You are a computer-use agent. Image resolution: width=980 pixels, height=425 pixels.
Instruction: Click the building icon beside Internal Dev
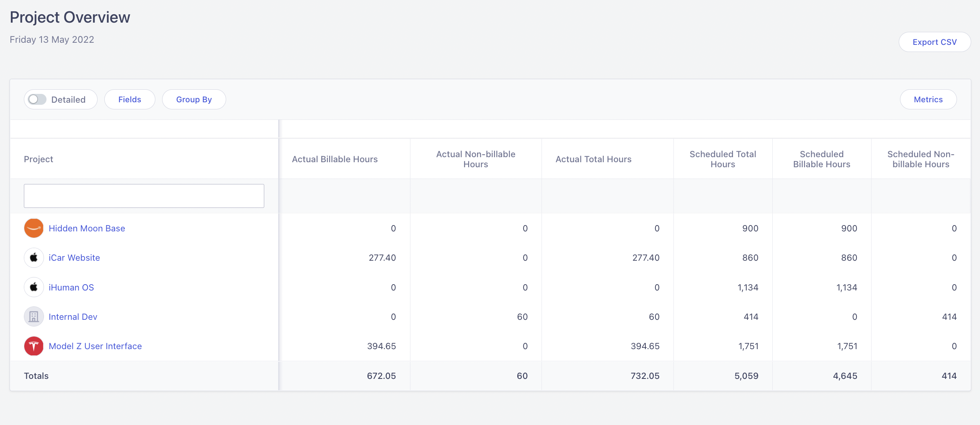click(x=34, y=316)
